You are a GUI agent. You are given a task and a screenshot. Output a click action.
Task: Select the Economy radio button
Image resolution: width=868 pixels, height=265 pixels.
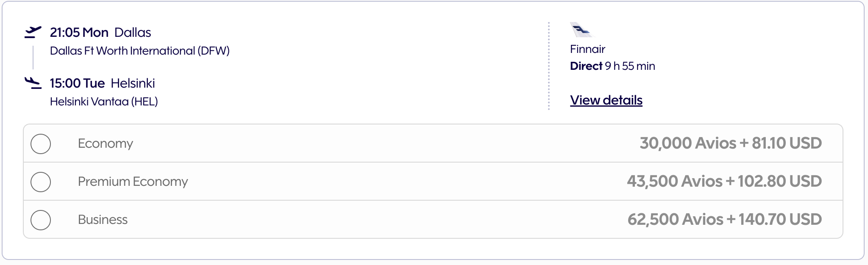[x=41, y=144]
